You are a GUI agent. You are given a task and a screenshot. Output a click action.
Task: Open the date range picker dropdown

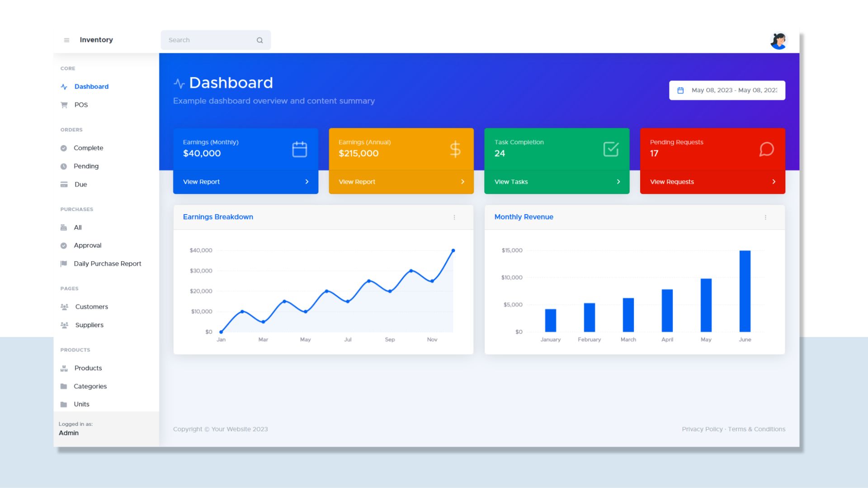click(x=733, y=90)
